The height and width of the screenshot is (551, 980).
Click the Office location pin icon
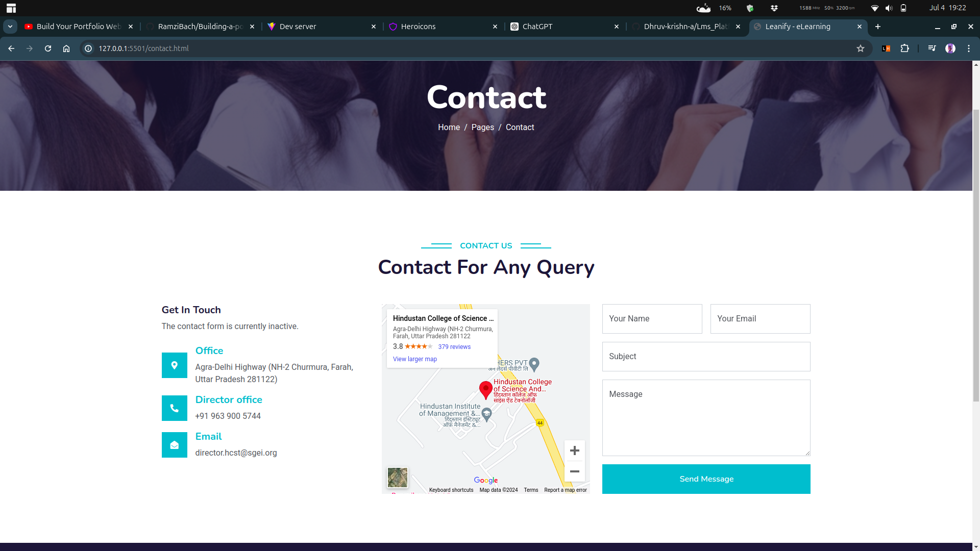(175, 365)
